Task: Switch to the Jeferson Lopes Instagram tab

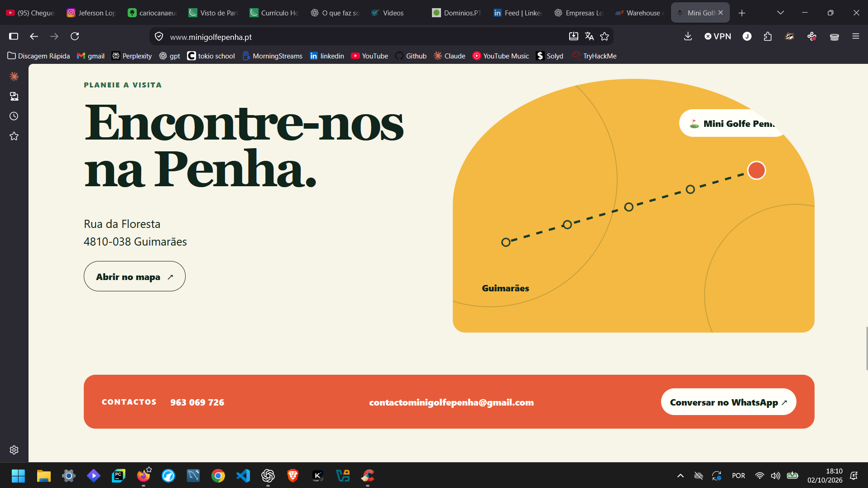Action: [x=92, y=13]
